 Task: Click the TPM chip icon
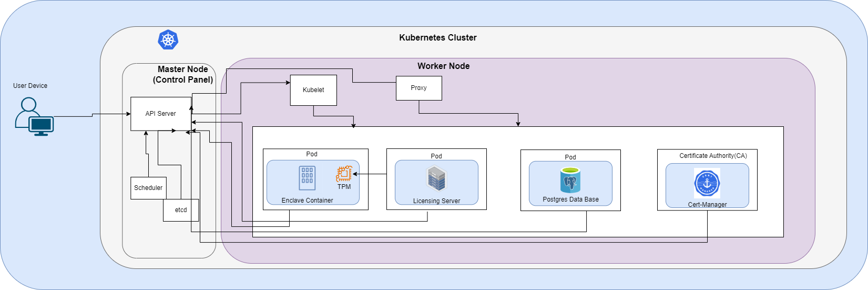pyautogui.click(x=344, y=174)
